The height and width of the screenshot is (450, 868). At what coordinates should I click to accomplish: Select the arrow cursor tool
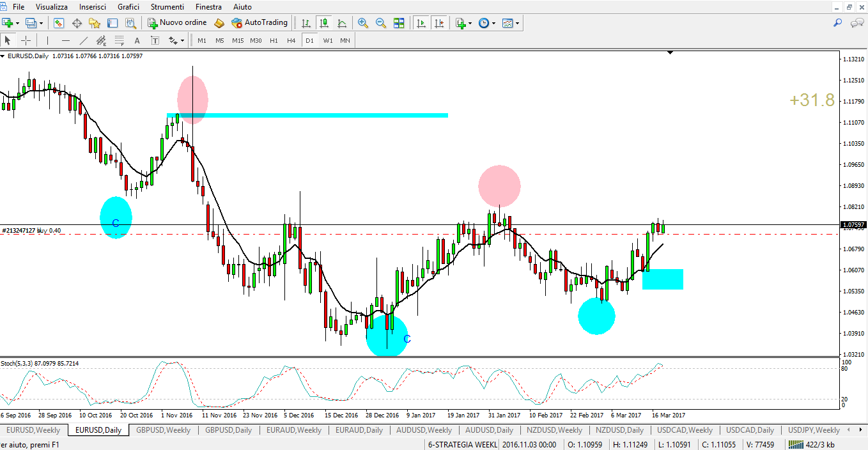[x=8, y=40]
